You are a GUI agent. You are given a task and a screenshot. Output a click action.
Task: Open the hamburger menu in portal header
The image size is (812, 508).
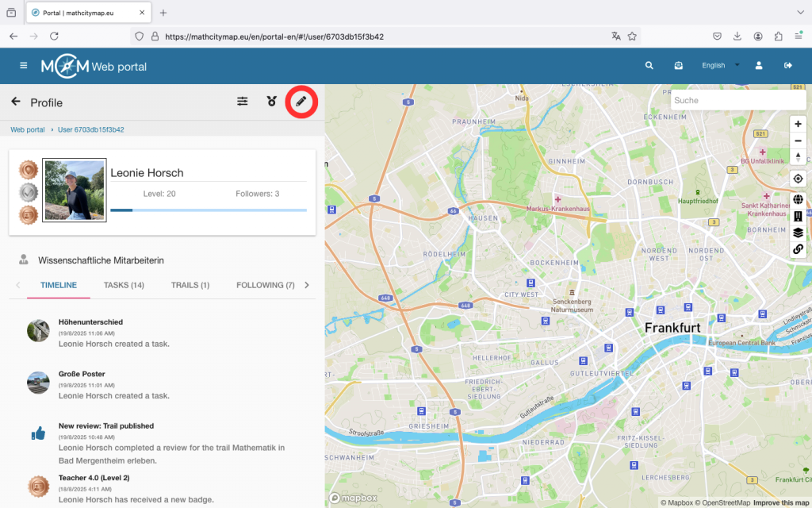coord(24,66)
